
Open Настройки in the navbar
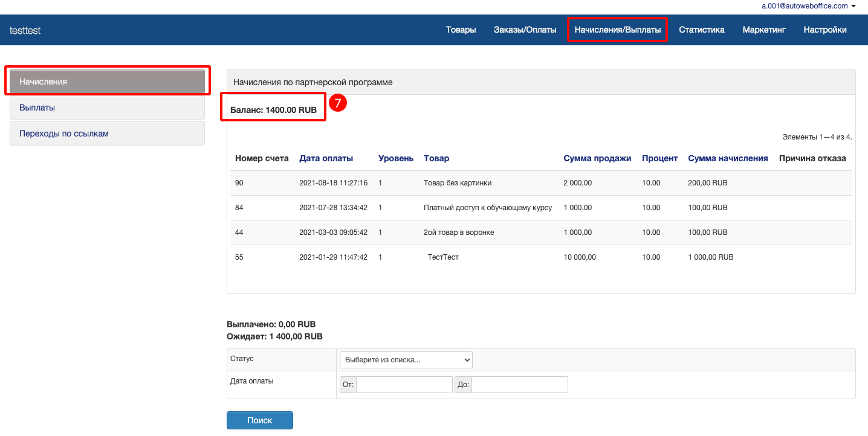tap(824, 30)
